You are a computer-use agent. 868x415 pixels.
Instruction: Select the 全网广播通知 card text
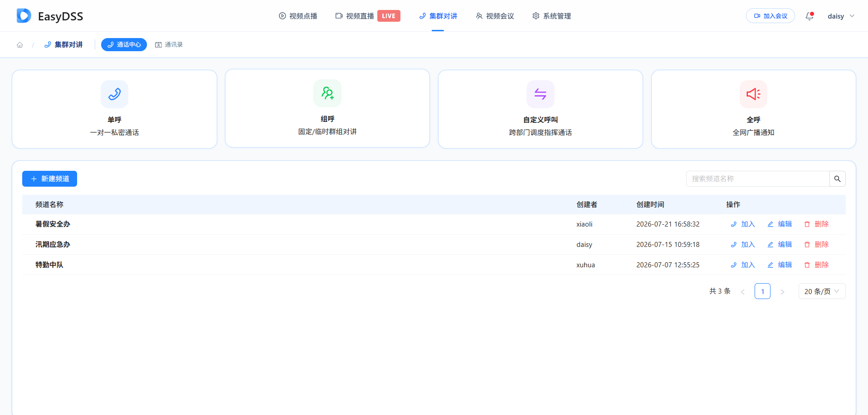click(x=754, y=132)
